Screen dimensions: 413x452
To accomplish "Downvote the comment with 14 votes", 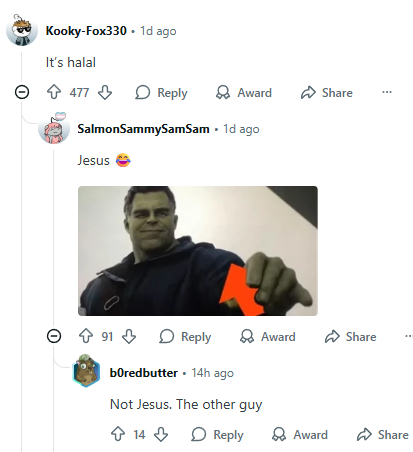I will click(x=161, y=434).
